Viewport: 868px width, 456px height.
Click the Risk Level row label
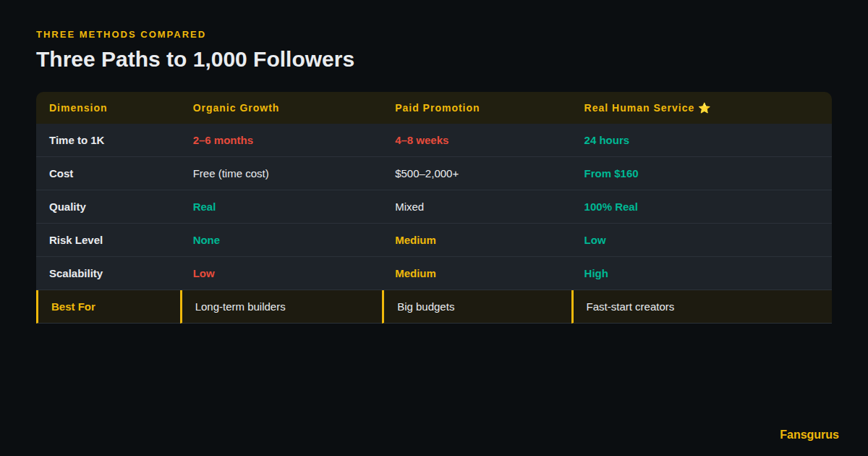coord(76,240)
